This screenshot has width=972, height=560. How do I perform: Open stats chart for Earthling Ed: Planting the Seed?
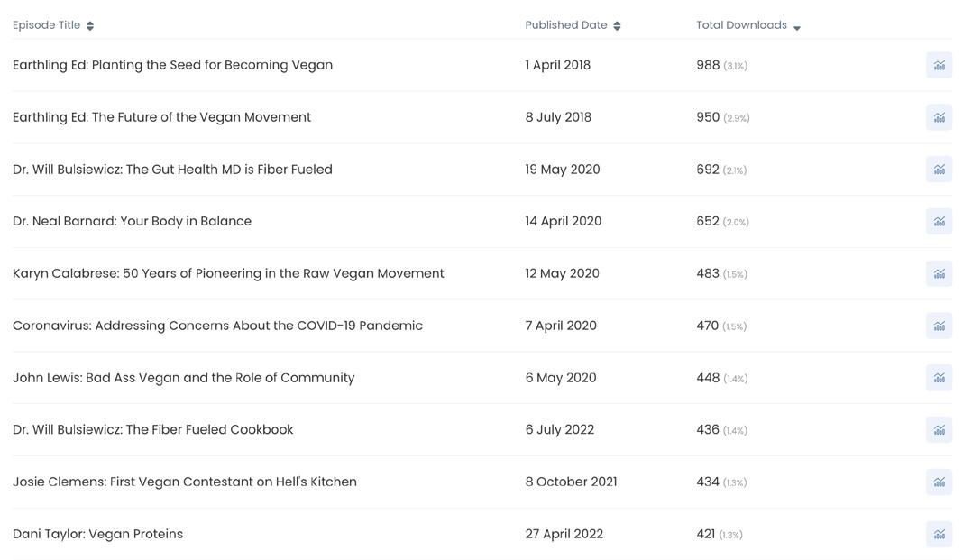[939, 65]
